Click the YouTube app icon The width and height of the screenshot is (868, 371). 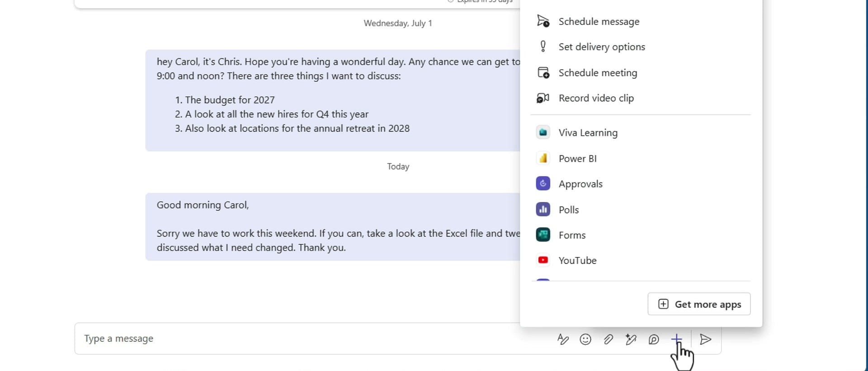click(x=543, y=260)
